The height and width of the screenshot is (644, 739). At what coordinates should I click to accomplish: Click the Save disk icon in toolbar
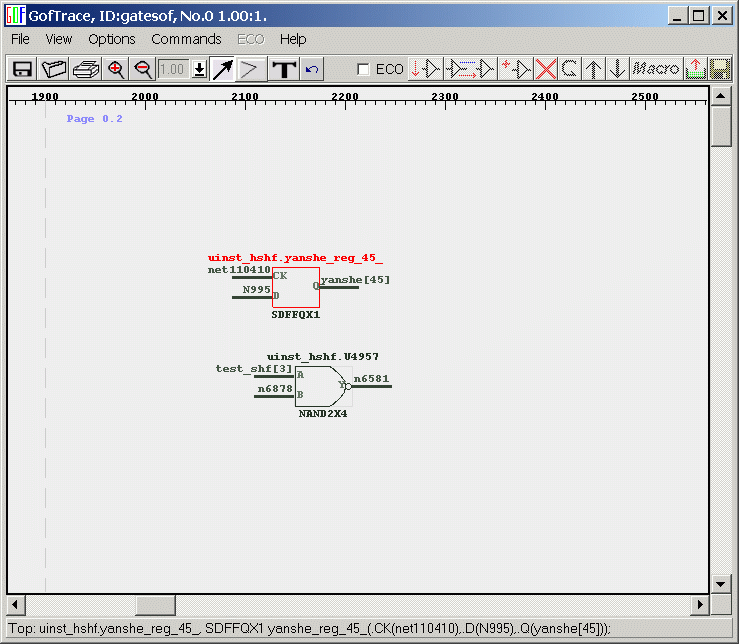22,69
